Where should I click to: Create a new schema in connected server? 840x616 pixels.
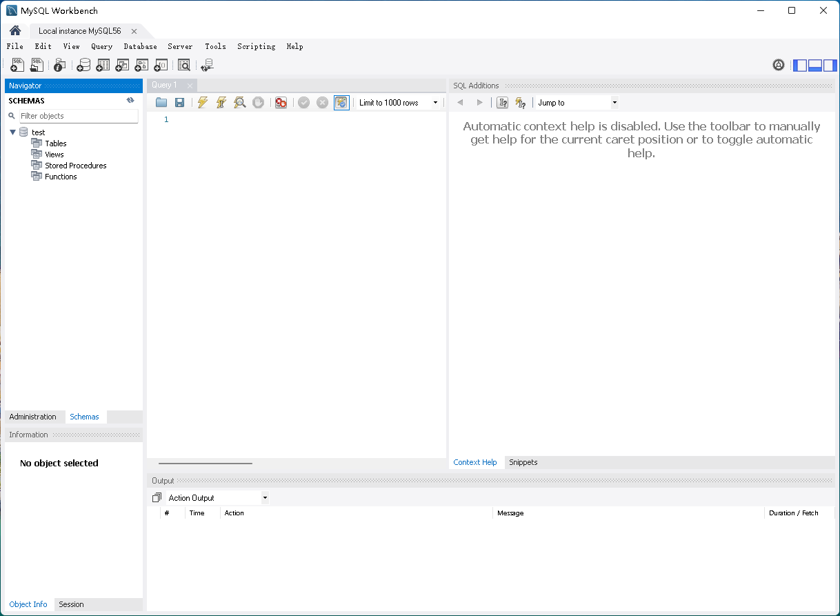83,64
